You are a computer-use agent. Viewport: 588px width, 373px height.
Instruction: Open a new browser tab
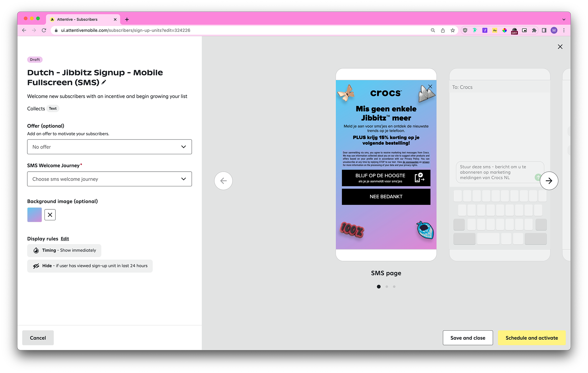coord(127,19)
